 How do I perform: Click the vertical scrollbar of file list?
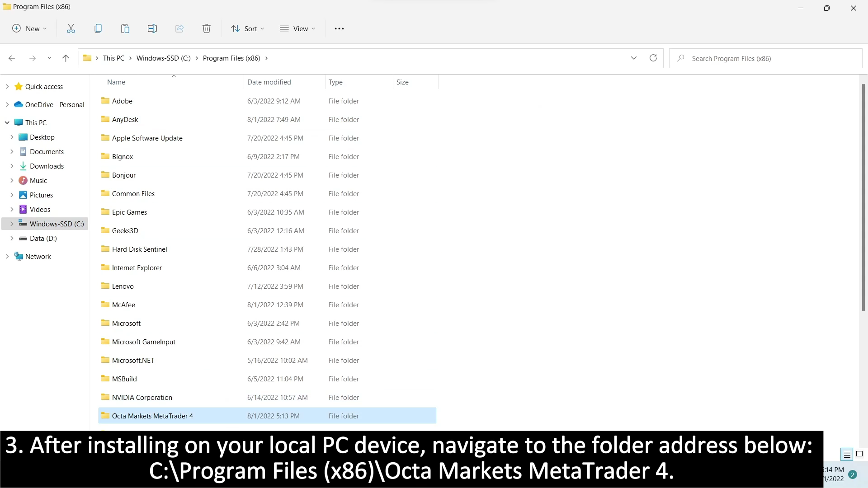(x=863, y=197)
